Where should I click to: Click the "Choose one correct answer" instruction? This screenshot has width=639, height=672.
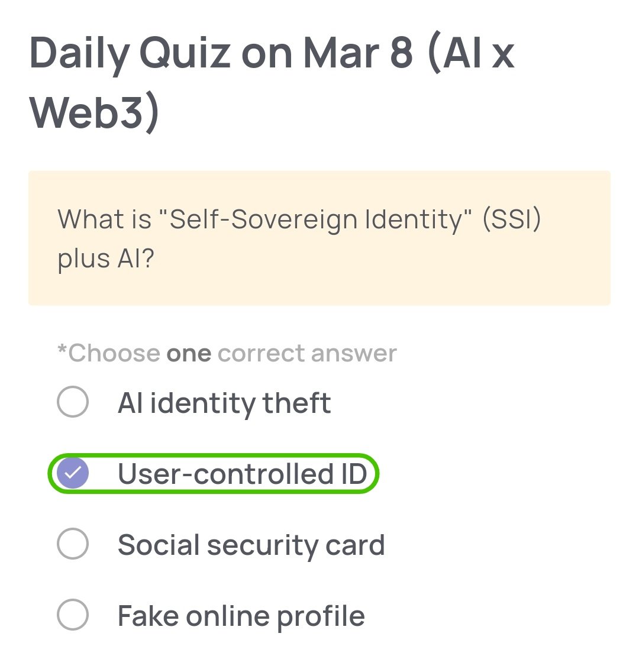point(227,354)
